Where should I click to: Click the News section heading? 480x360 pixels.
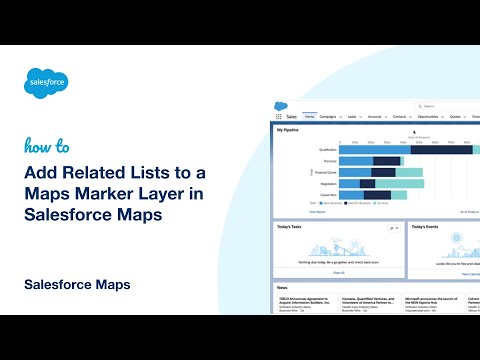point(282,287)
